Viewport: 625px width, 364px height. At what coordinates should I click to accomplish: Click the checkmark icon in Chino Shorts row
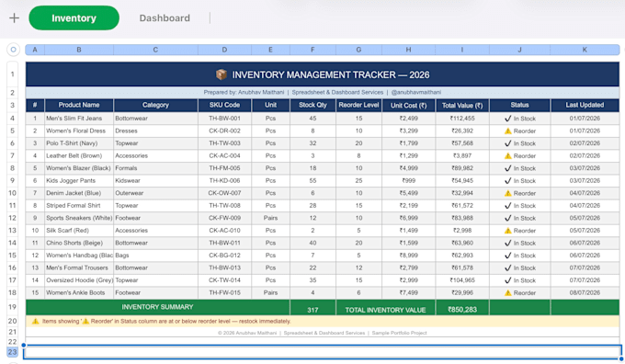(507, 243)
